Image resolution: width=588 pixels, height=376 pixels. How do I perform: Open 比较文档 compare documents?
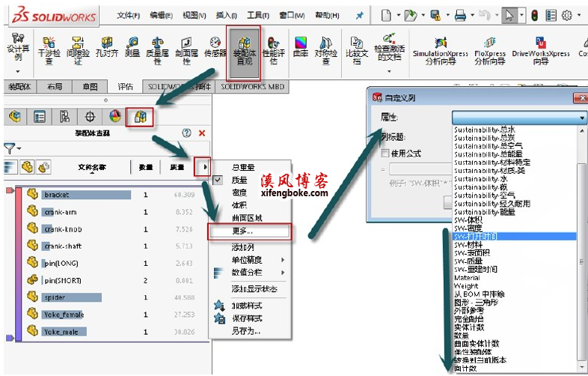(357, 51)
